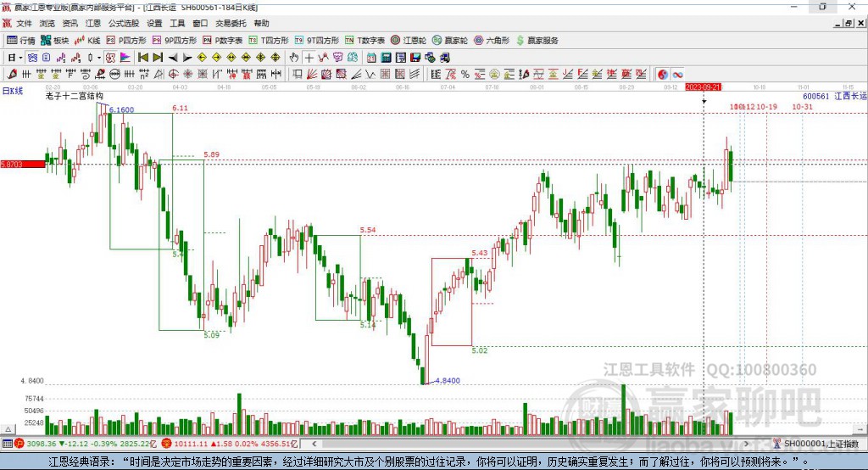The width and height of the screenshot is (868, 470).
Task: Click the 6.1600 high price label
Action: pyautogui.click(x=121, y=109)
